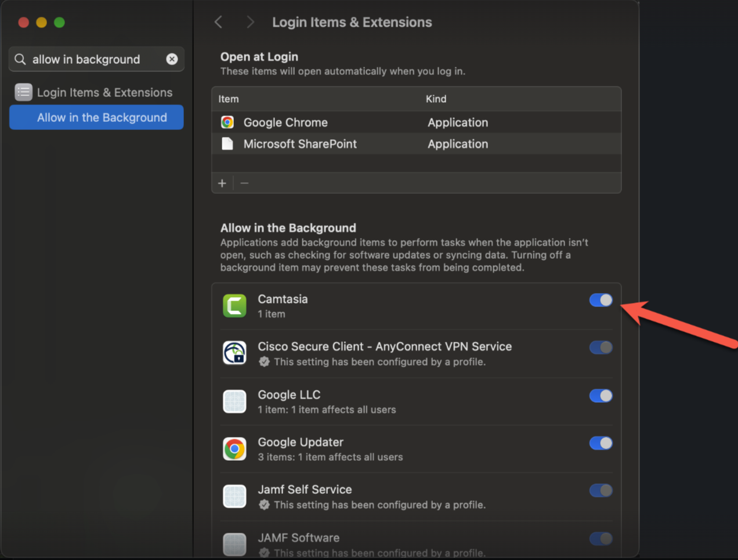Turn off Google LLC background toggle
738x560 pixels.
[x=600, y=396]
